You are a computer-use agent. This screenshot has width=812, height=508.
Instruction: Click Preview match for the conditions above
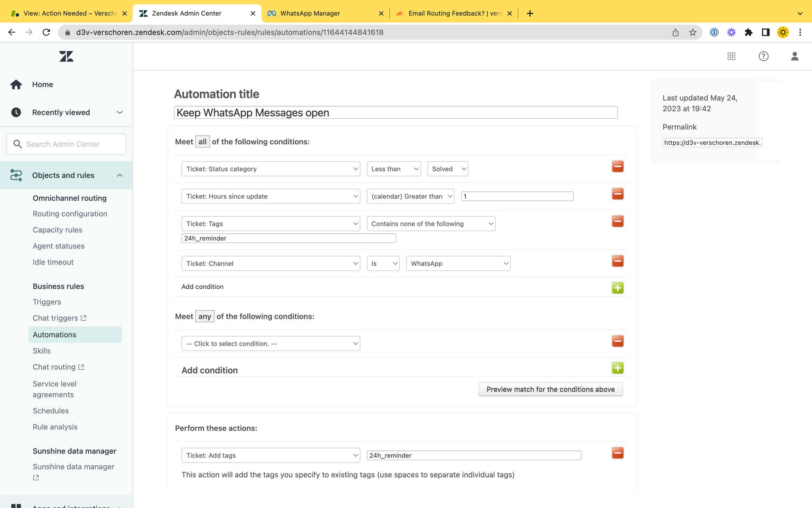(x=550, y=389)
